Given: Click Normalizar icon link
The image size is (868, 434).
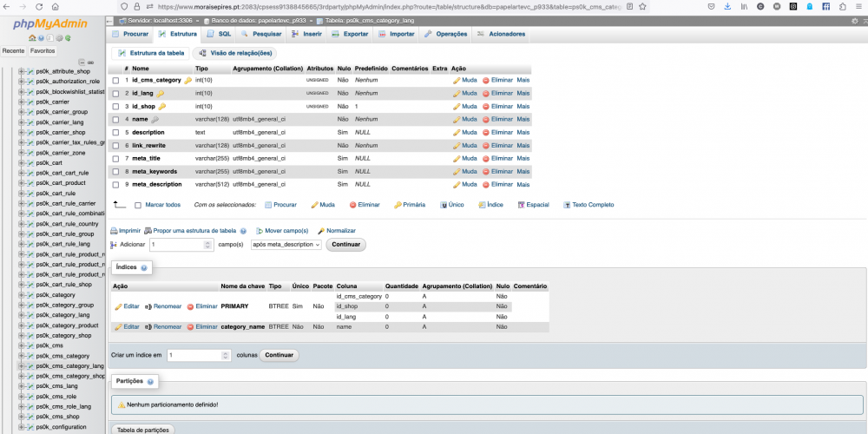Looking at the screenshot, I should [x=321, y=230].
